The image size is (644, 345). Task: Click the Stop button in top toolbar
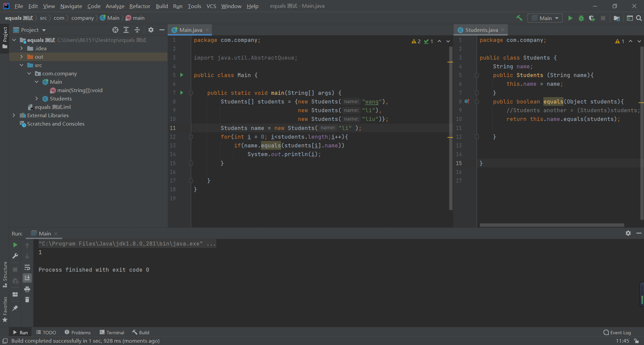[603, 18]
